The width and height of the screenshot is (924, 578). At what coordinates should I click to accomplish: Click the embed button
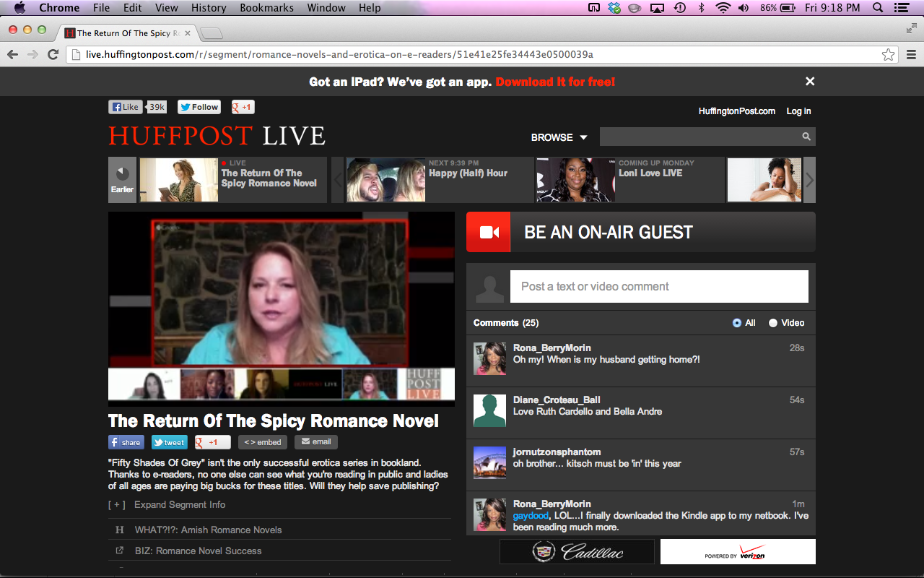click(262, 442)
